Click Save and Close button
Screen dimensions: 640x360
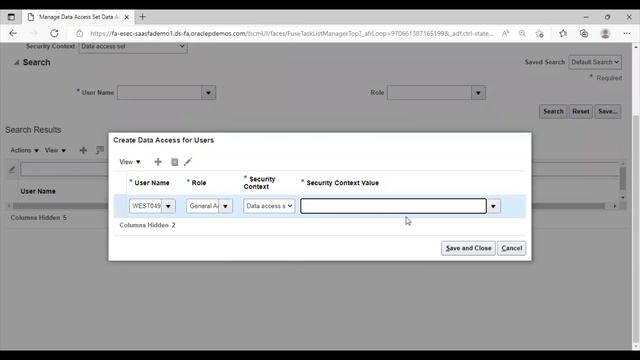(468, 248)
